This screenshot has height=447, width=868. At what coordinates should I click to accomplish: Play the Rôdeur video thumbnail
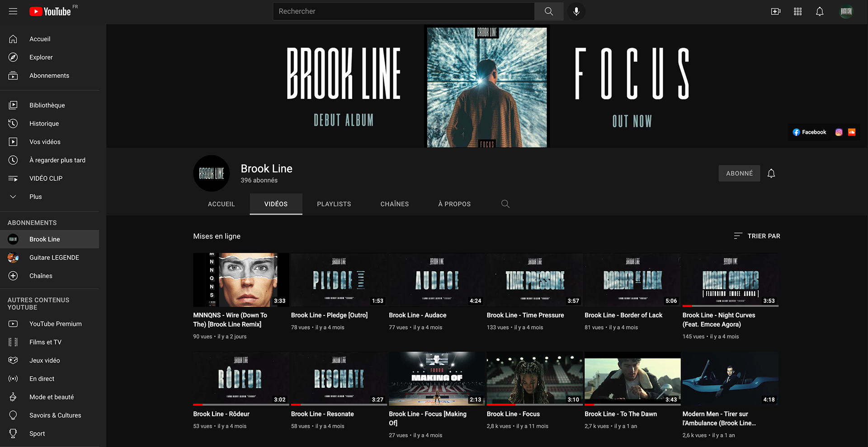point(241,379)
